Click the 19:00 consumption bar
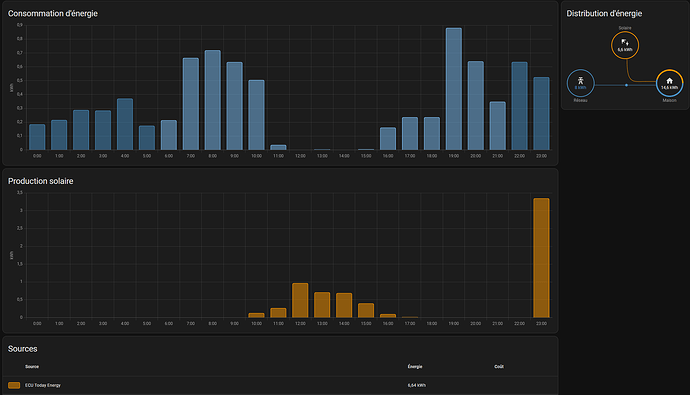Image resolution: width=690 pixels, height=395 pixels. 454,89
